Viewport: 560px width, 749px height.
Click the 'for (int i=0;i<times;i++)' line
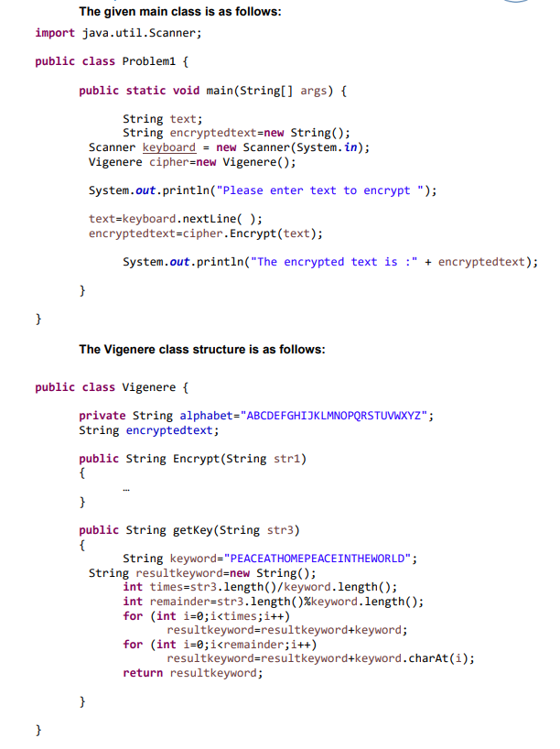click(x=206, y=615)
